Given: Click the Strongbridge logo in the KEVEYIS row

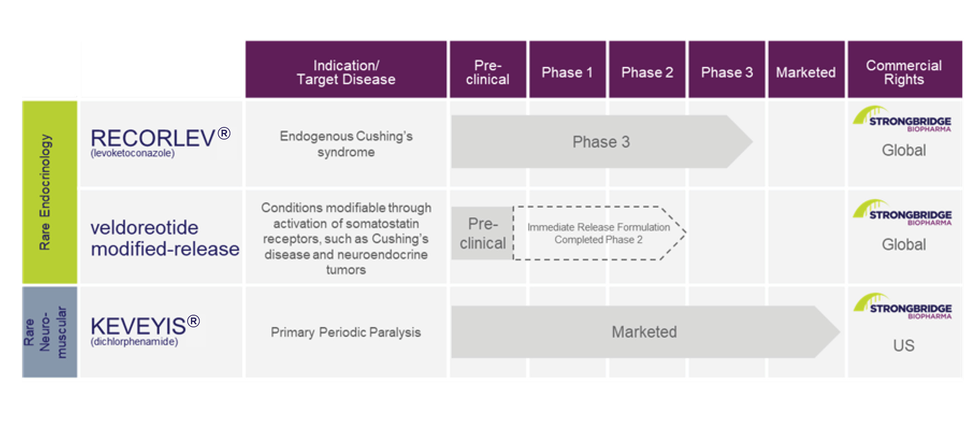Looking at the screenshot, I should (902, 307).
